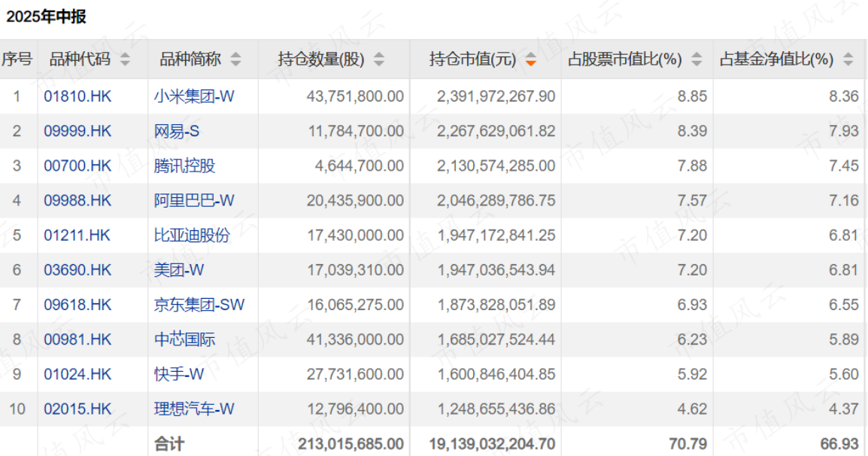Open 京东集团-SW stock link
Screen dimensions: 868x456
[x=199, y=305]
